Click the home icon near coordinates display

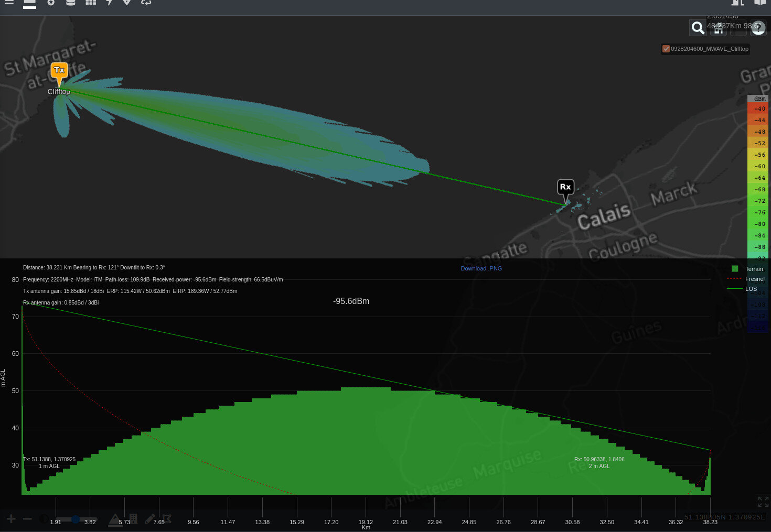click(x=718, y=29)
